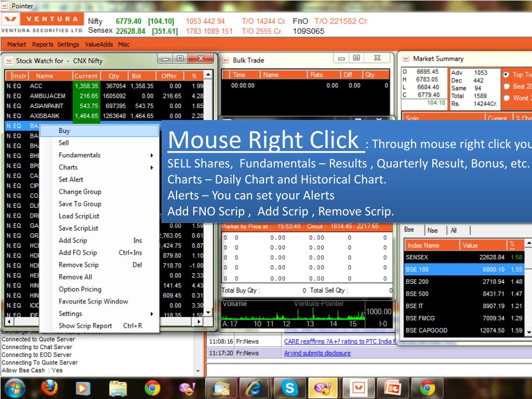Switch to the Bse index tab

pyautogui.click(x=411, y=230)
